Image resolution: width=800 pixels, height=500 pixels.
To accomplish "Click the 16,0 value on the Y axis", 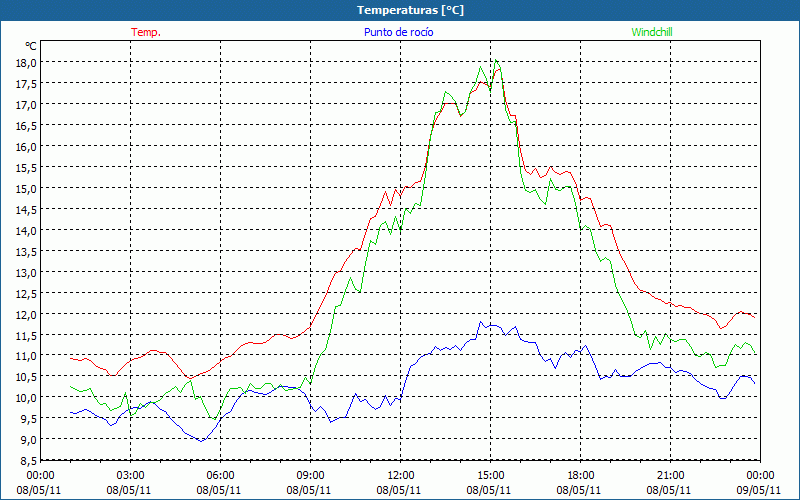I will coord(26,146).
